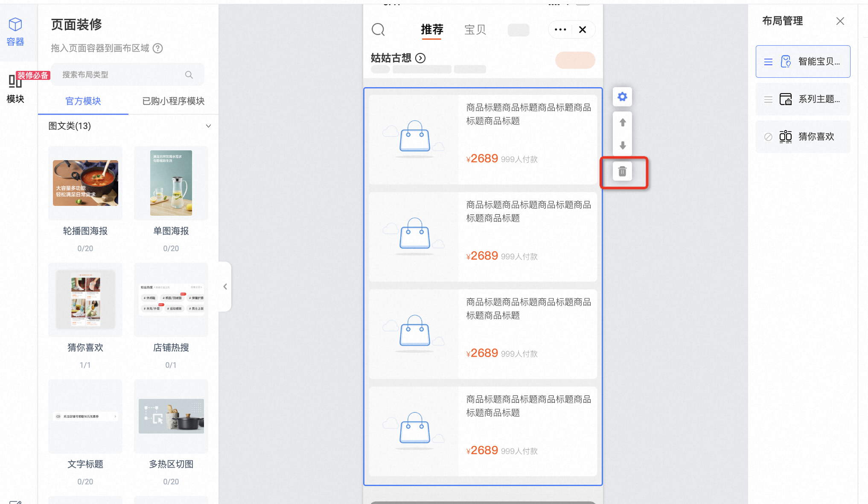Select the 猜你喜欢 layout item in 布局管理
This screenshot has height=504, width=868.
(x=803, y=137)
